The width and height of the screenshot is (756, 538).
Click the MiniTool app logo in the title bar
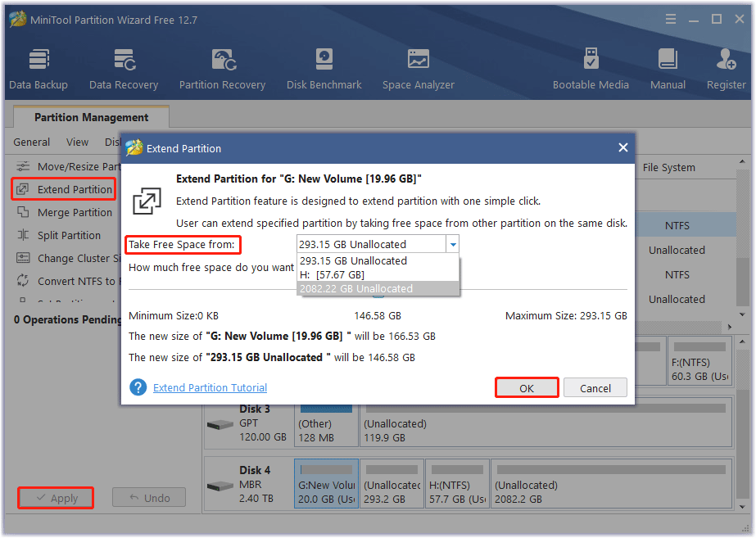point(17,20)
